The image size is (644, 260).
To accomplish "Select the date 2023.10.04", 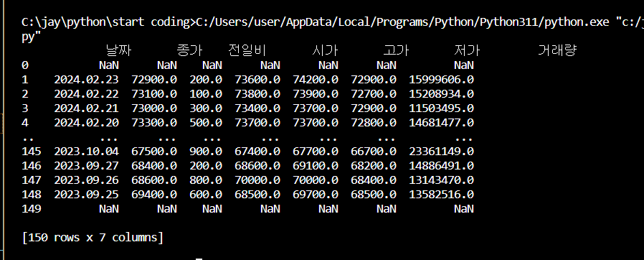I will 86,152.
